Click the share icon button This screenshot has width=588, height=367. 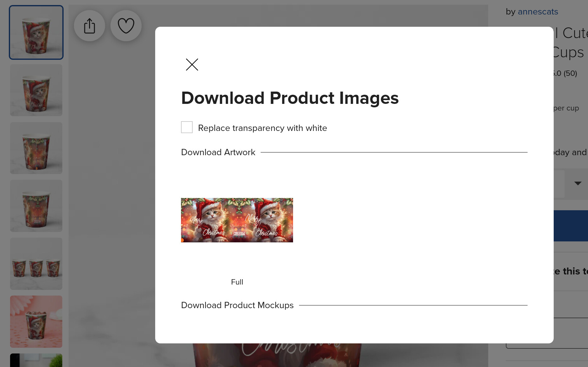point(89,26)
